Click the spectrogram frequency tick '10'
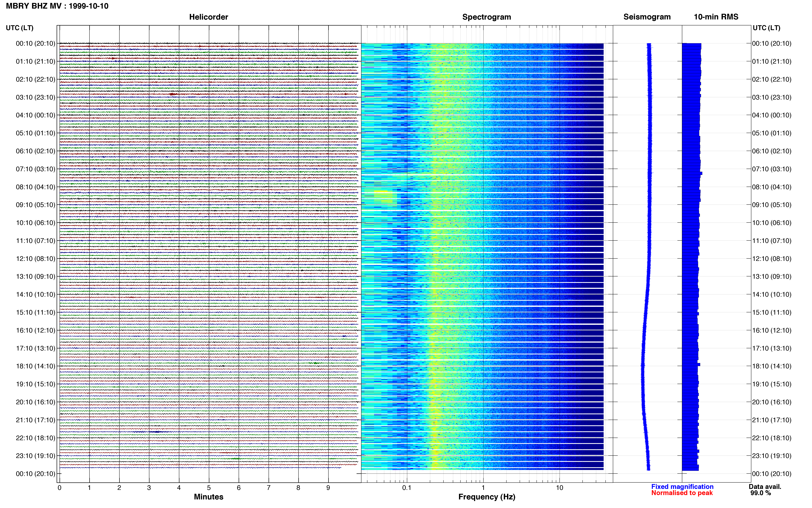Screen dimensions: 812x508 tap(559, 488)
